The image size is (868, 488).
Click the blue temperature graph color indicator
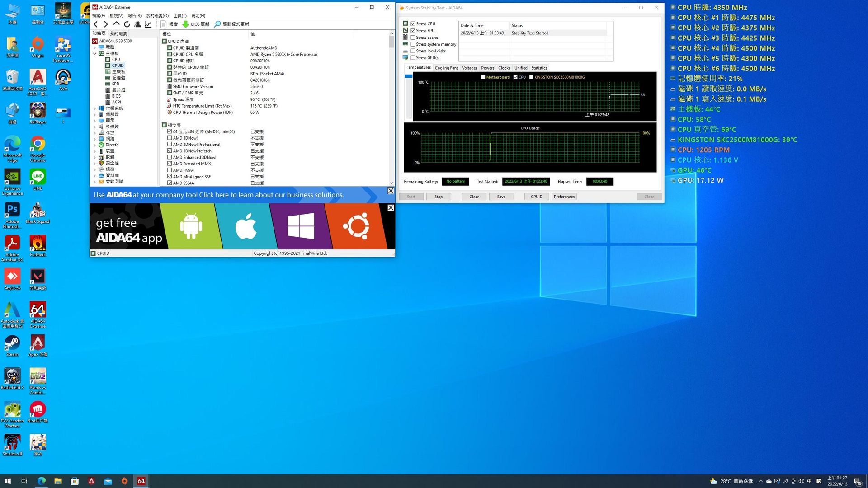point(408,77)
